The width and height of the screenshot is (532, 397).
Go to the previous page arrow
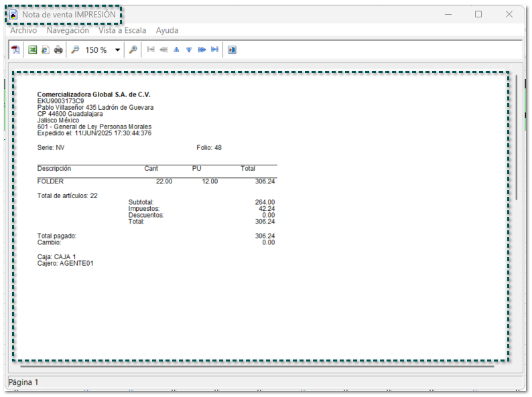coord(176,50)
